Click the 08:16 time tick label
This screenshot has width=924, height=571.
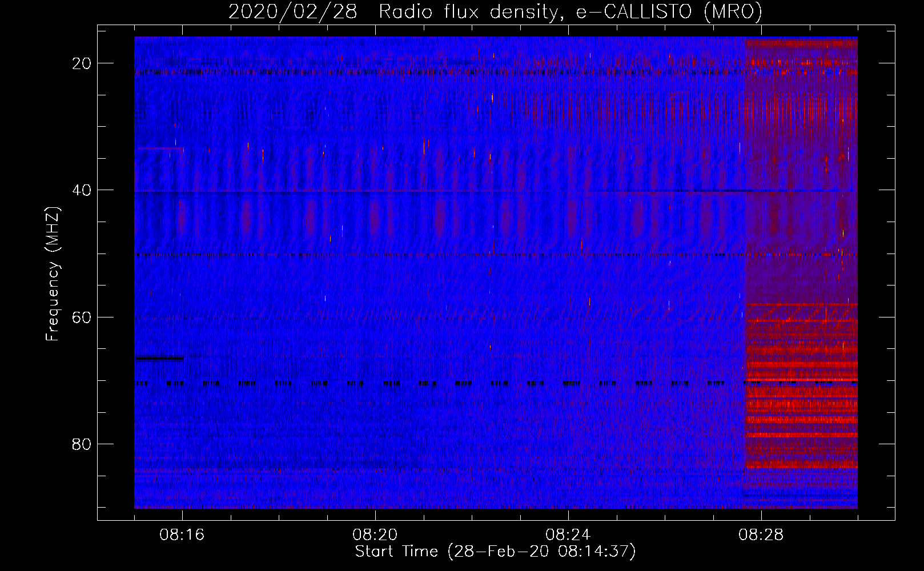182,535
